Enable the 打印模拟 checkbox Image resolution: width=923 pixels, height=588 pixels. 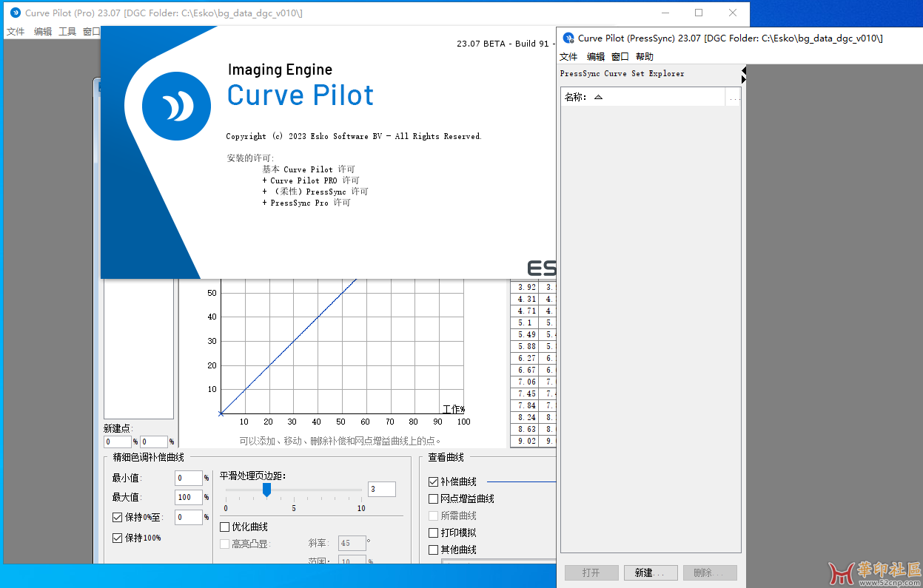434,533
